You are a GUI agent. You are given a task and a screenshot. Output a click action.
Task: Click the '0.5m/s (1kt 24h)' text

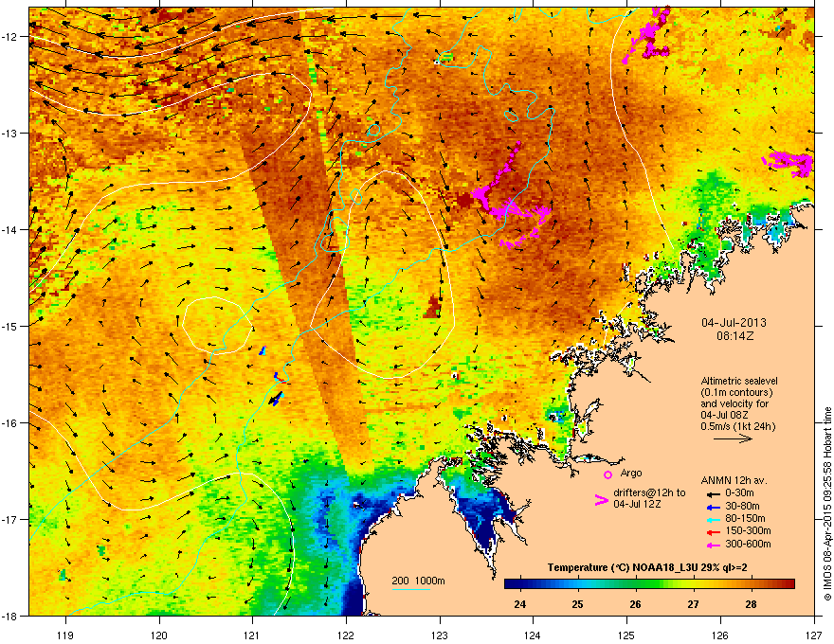[737, 426]
